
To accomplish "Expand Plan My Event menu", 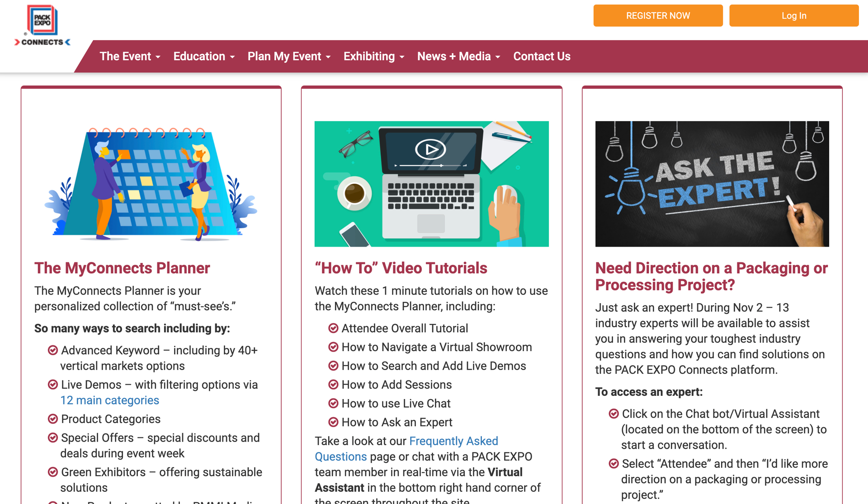I will coord(289,57).
